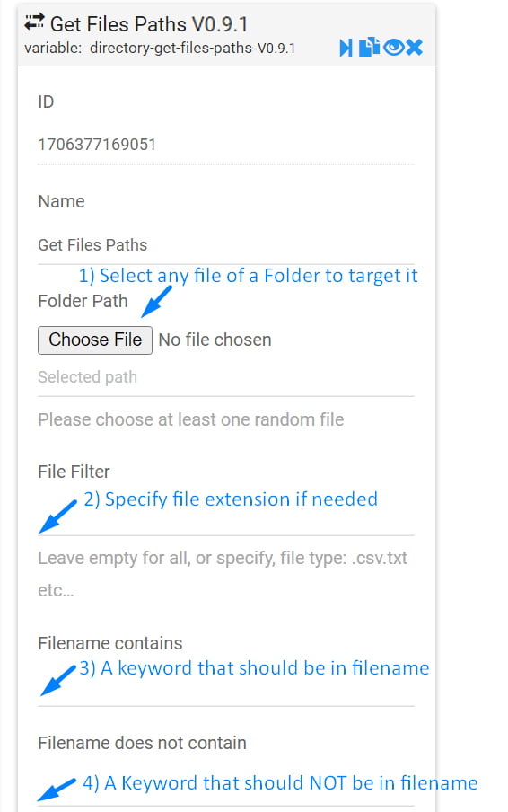Select the Name field containing Get Files Paths
Viewport: 508px width, 812px height.
[x=226, y=245]
